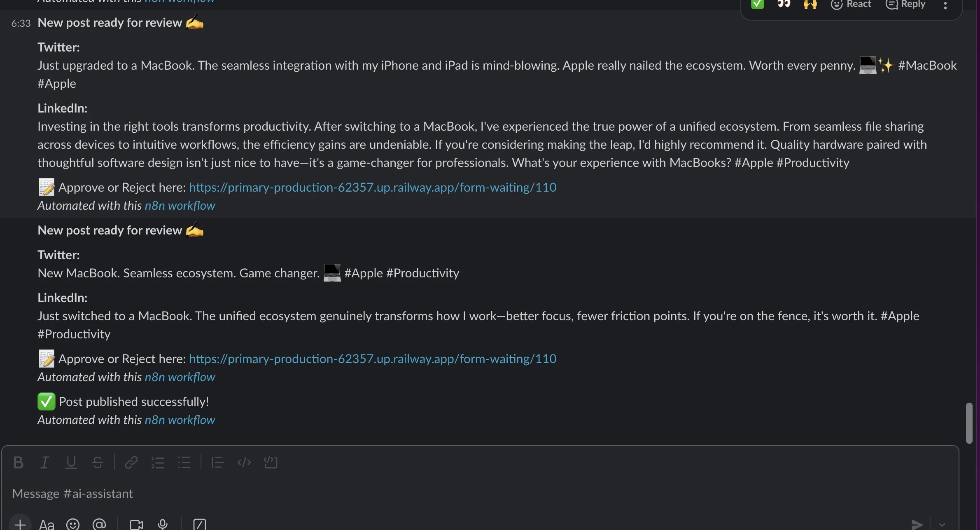Screen dimensions: 980x530
Task: Toggle bold formatting in composer
Action: (x=18, y=462)
